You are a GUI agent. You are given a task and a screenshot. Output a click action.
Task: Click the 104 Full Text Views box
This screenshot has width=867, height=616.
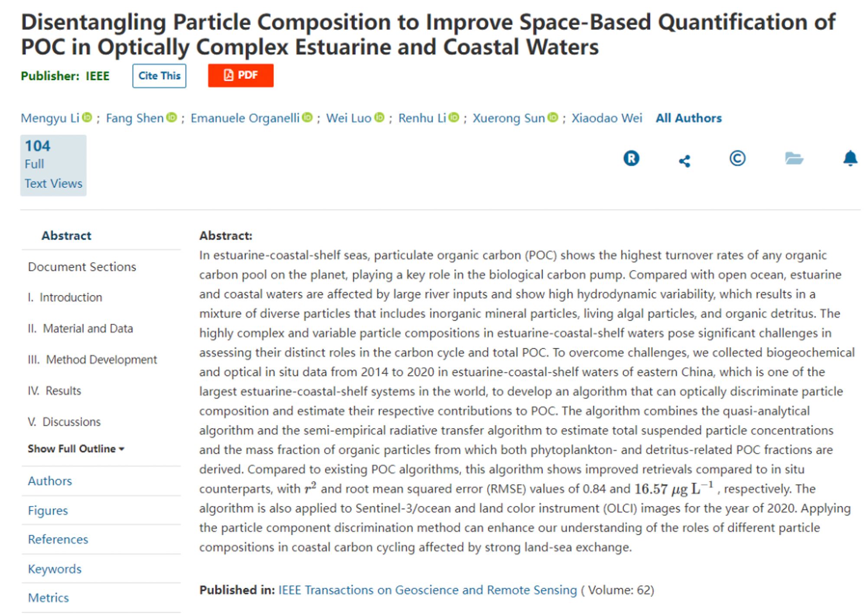(53, 165)
